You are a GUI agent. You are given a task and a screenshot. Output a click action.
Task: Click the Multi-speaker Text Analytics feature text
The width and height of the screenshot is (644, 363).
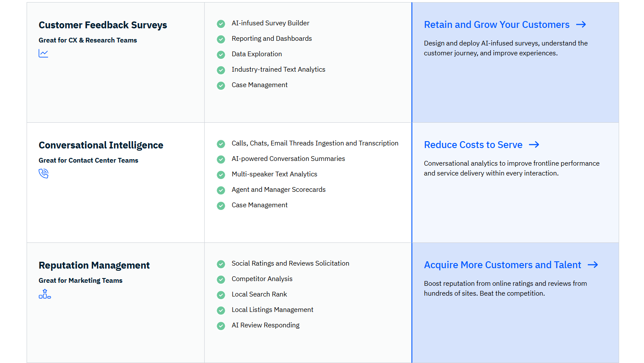click(x=274, y=174)
